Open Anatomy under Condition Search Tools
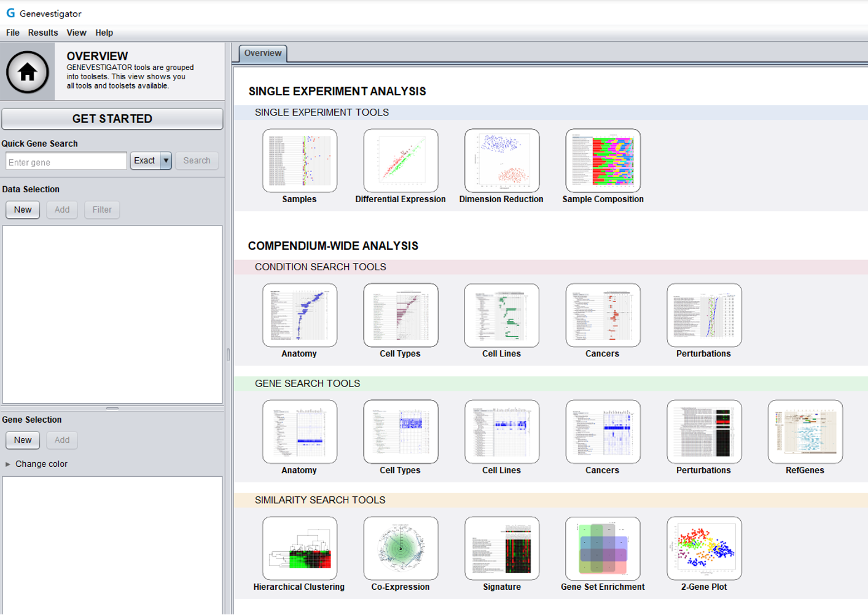 point(300,315)
